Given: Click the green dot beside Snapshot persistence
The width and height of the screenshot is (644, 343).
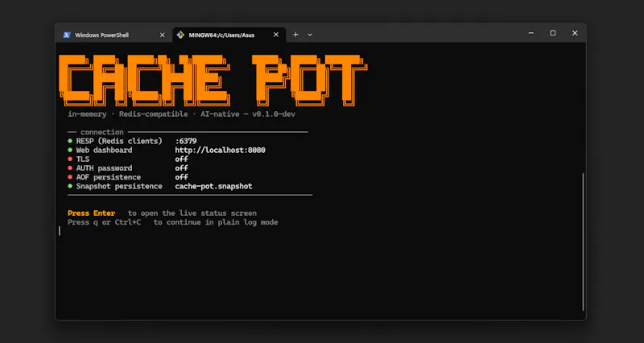Looking at the screenshot, I should (x=70, y=186).
